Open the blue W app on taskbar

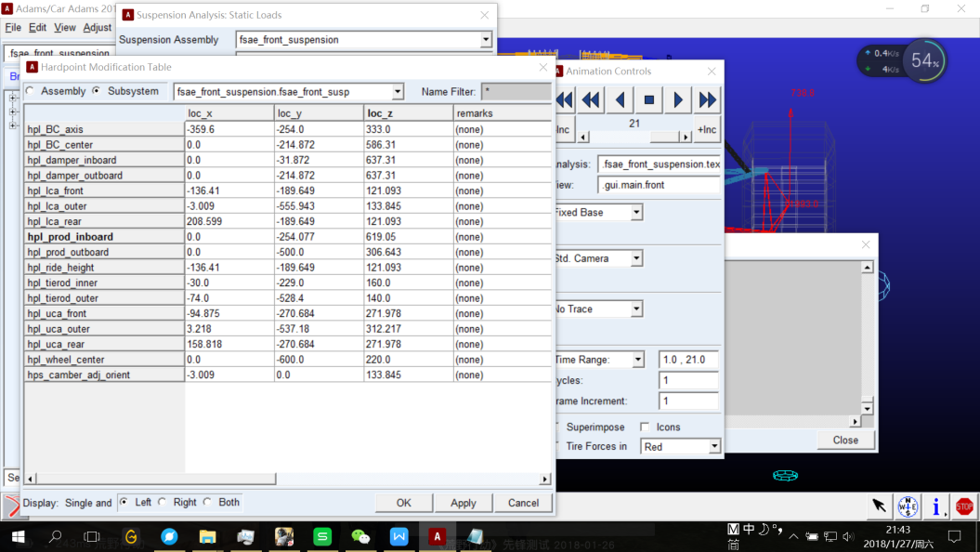pyautogui.click(x=399, y=536)
